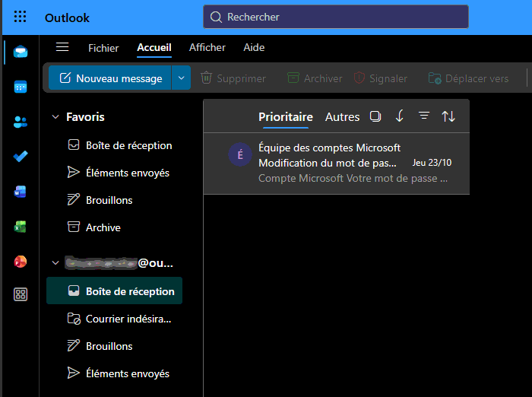
Task: Click the Archiver label in the toolbar
Action: [323, 79]
